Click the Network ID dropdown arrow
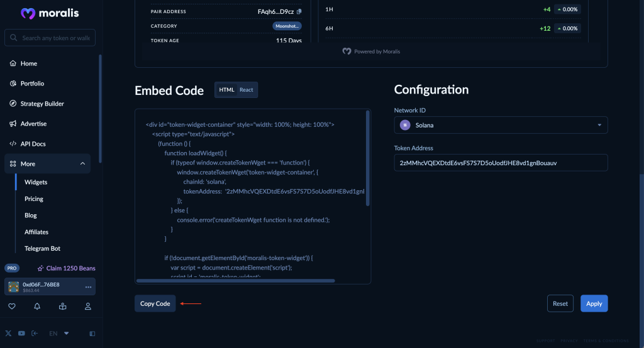The height and width of the screenshot is (348, 644). (599, 125)
